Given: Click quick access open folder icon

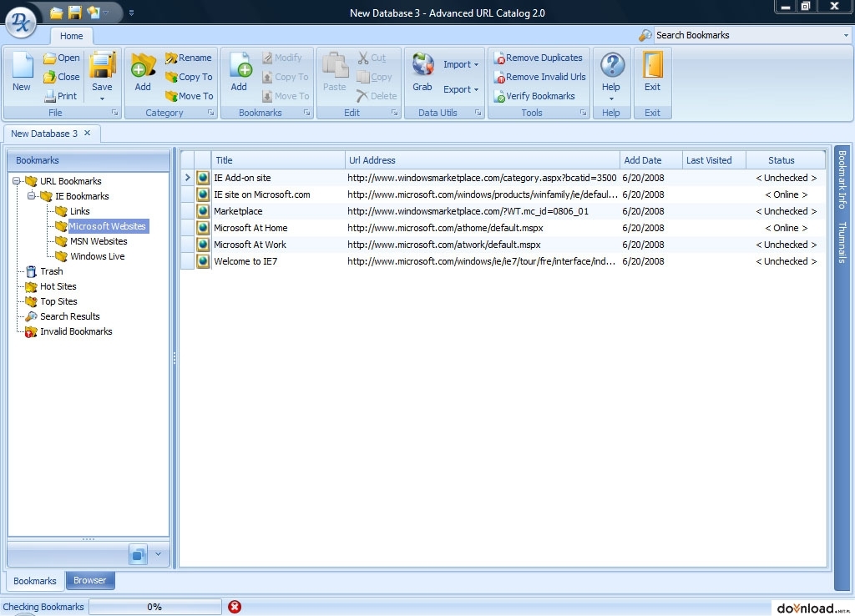Looking at the screenshot, I should 56,12.
